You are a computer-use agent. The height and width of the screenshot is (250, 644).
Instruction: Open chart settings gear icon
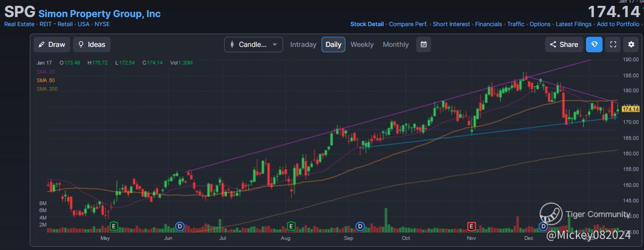point(632,44)
